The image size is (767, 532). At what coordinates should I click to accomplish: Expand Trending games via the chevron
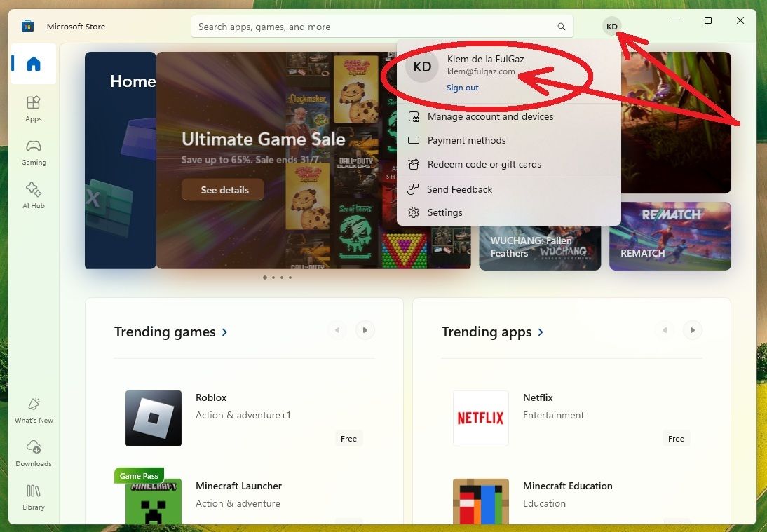[x=224, y=332]
